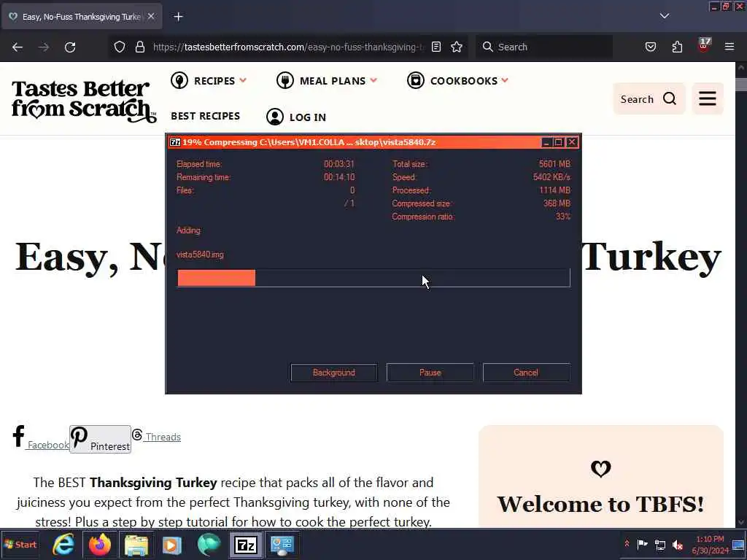Open extension icon with 17 badge
Screen dimensions: 747x560
(704, 46)
